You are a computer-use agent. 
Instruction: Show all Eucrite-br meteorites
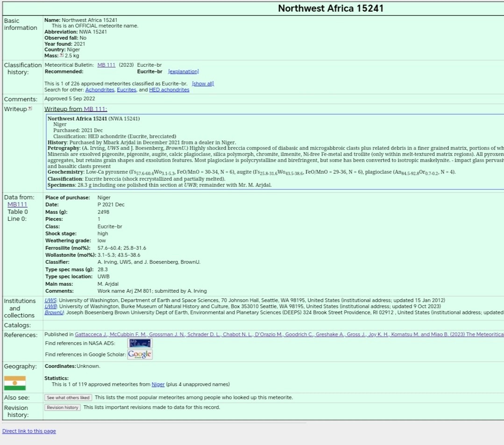point(203,84)
